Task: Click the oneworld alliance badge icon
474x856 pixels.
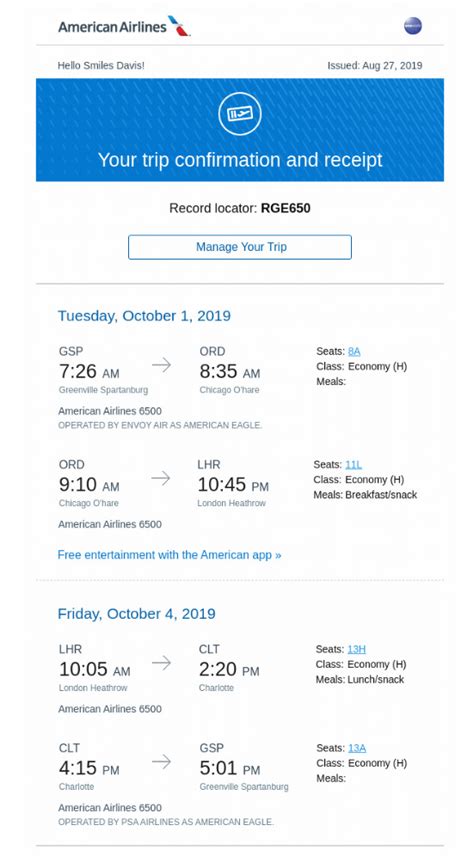Action: pyautogui.click(x=413, y=26)
